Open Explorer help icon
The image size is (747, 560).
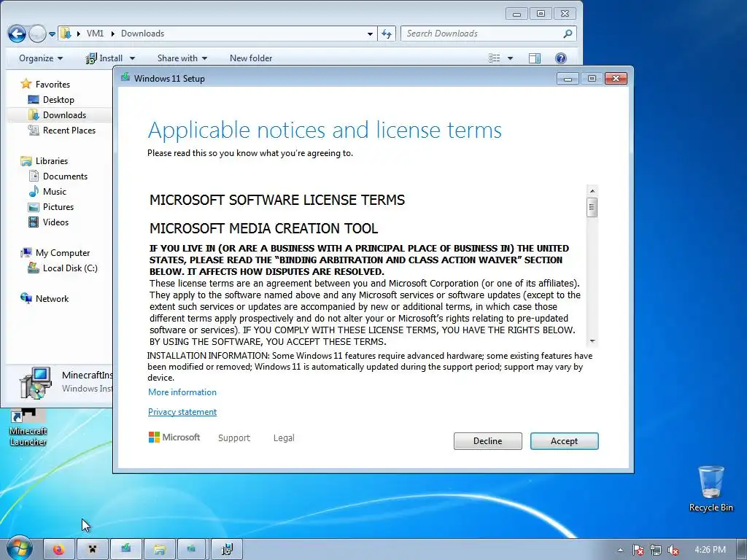[x=561, y=58]
